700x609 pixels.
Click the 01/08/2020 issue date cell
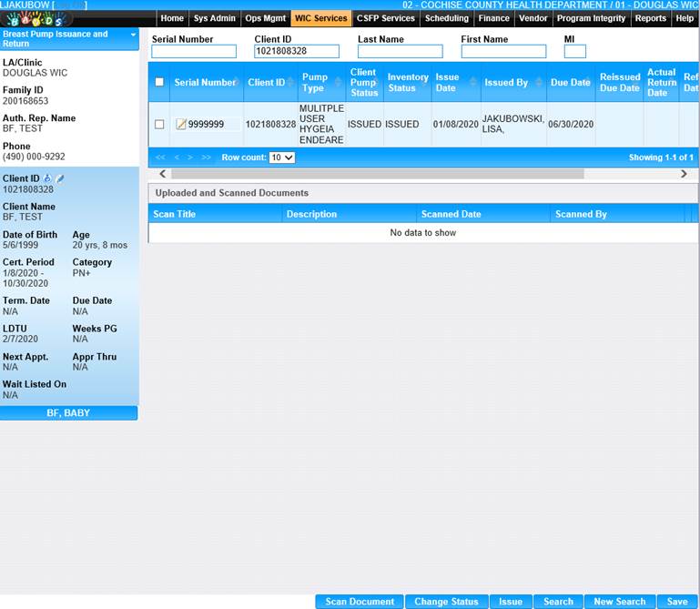pos(456,124)
